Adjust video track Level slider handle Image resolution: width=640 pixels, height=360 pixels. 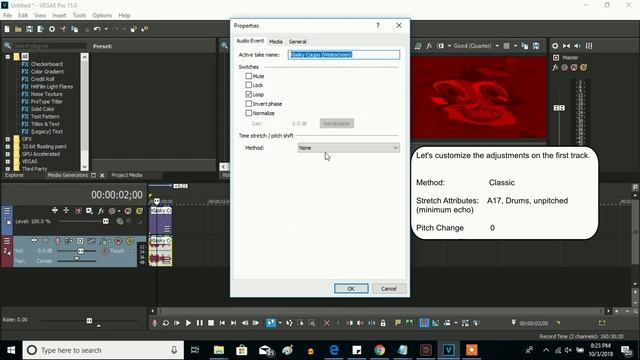106,221
